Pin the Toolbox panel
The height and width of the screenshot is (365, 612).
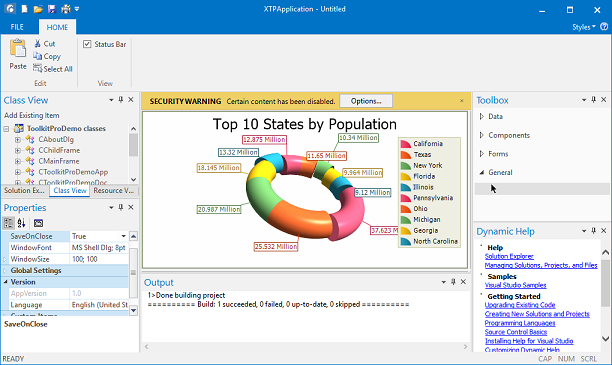tap(593, 100)
